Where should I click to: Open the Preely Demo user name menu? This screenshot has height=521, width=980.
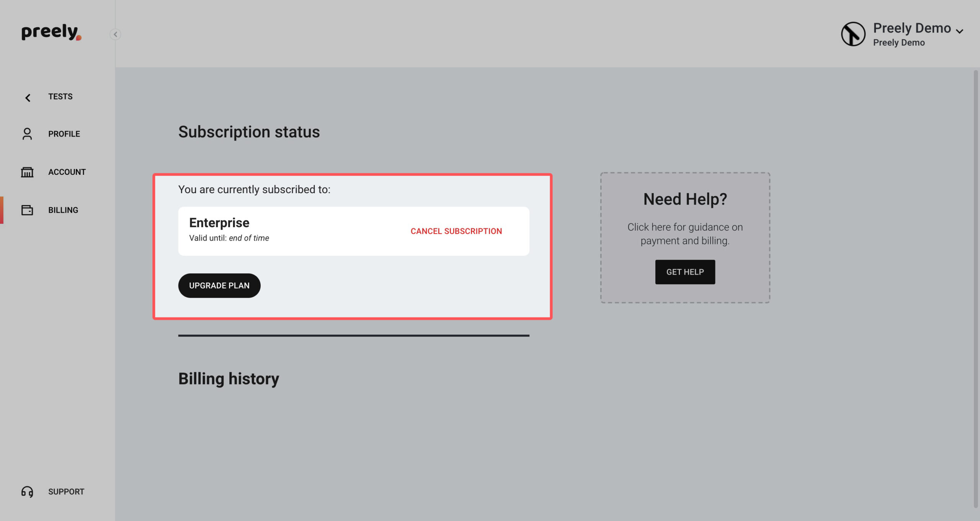tap(912, 28)
